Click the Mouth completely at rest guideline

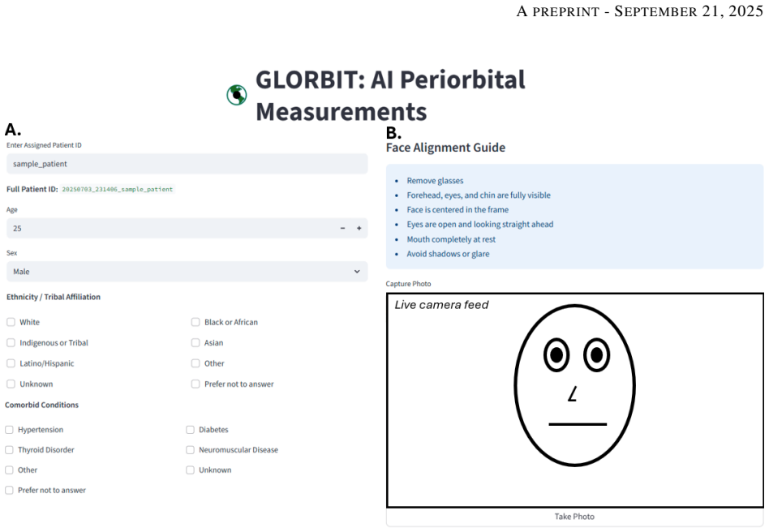pos(451,239)
